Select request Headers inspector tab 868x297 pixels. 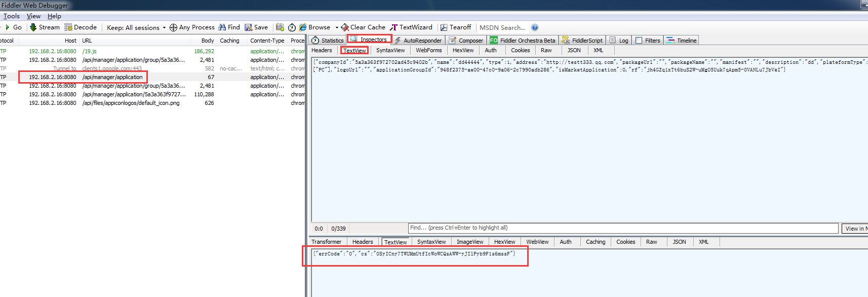pos(322,50)
